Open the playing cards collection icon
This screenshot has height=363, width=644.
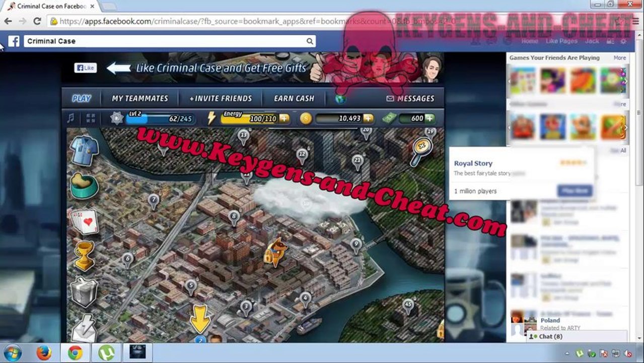[85, 221]
